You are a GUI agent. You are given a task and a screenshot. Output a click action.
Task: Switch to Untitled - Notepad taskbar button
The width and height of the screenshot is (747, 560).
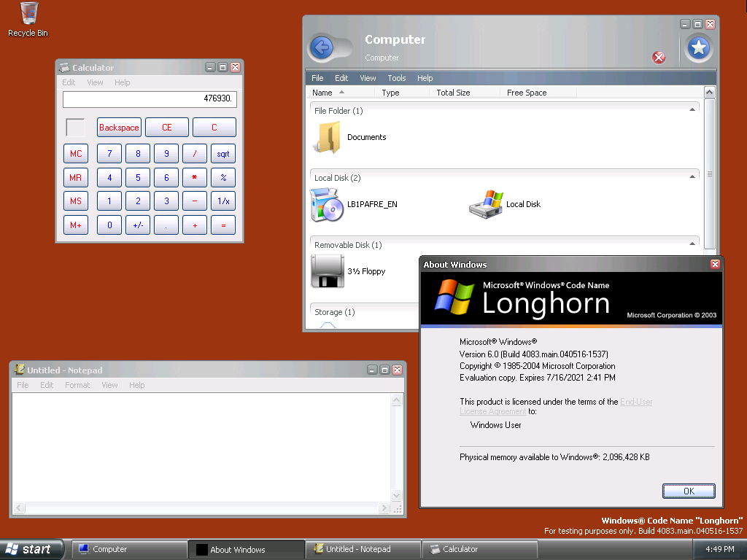click(363, 549)
